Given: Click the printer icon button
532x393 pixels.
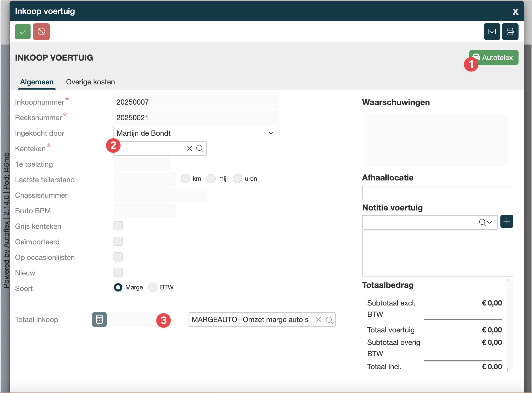Looking at the screenshot, I should (510, 32).
